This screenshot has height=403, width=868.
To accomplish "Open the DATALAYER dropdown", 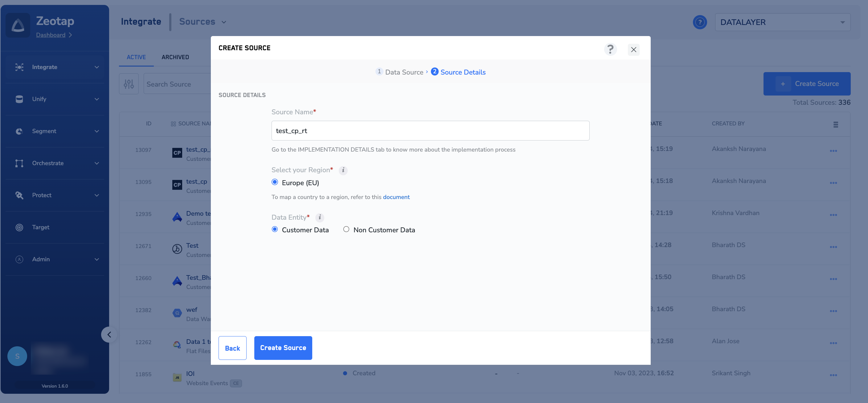I will tap(782, 22).
